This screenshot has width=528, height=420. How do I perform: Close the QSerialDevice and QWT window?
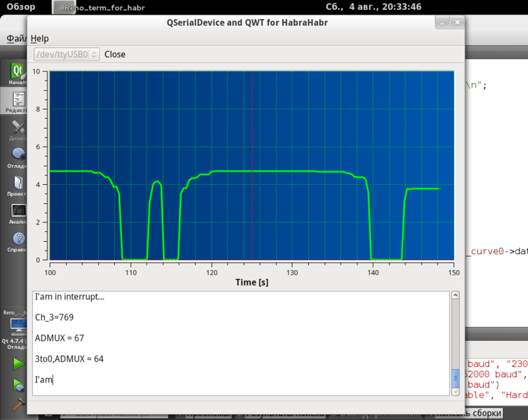point(457,22)
